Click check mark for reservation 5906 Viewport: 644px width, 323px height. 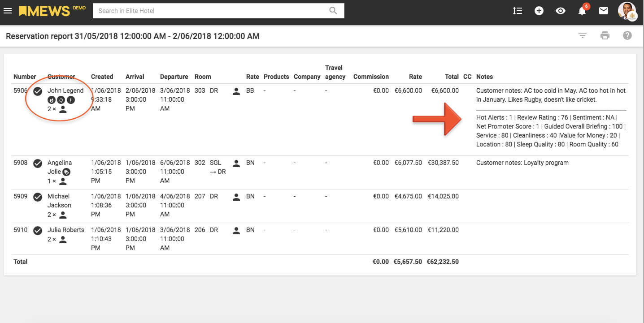pyautogui.click(x=38, y=91)
